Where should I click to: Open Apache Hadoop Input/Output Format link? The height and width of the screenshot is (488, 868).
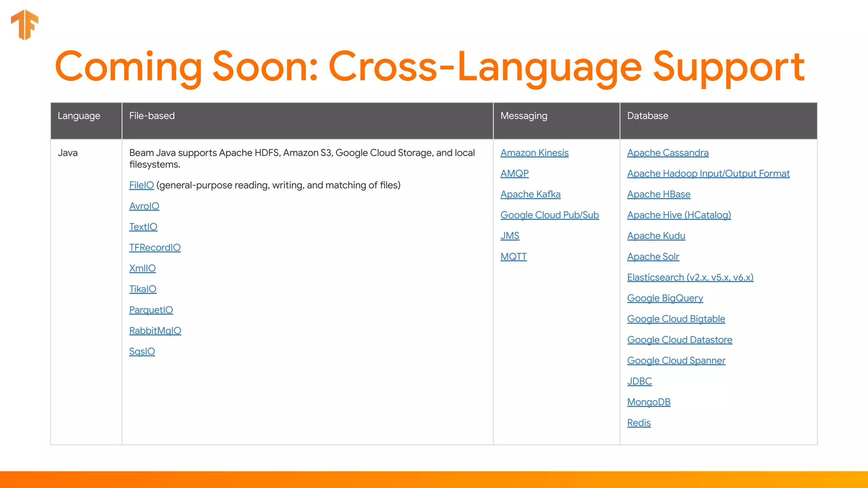709,174
